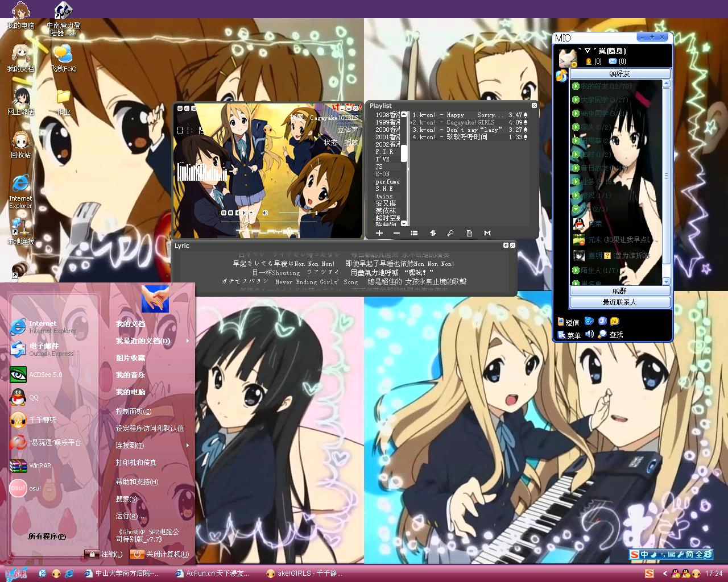Image resolution: width=728 pixels, height=582 pixels.
Task: Skip to next track in TTPlayer
Action: coord(244,213)
